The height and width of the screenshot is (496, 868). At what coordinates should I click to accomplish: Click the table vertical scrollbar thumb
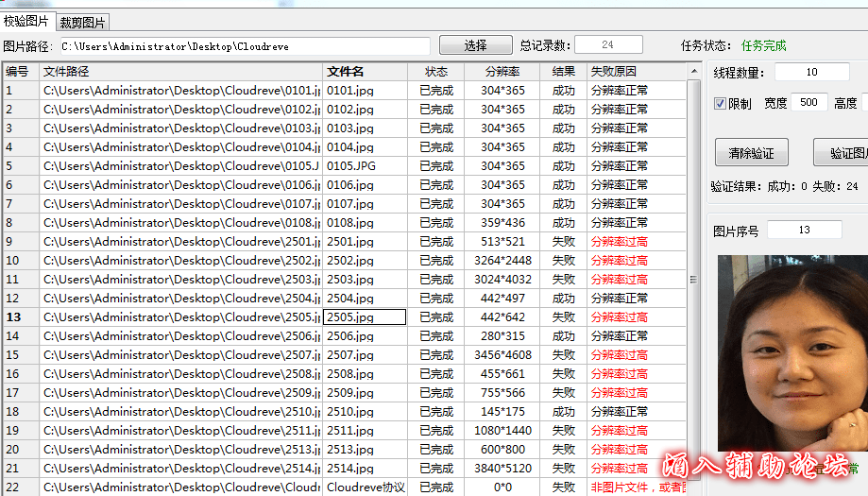tap(694, 280)
